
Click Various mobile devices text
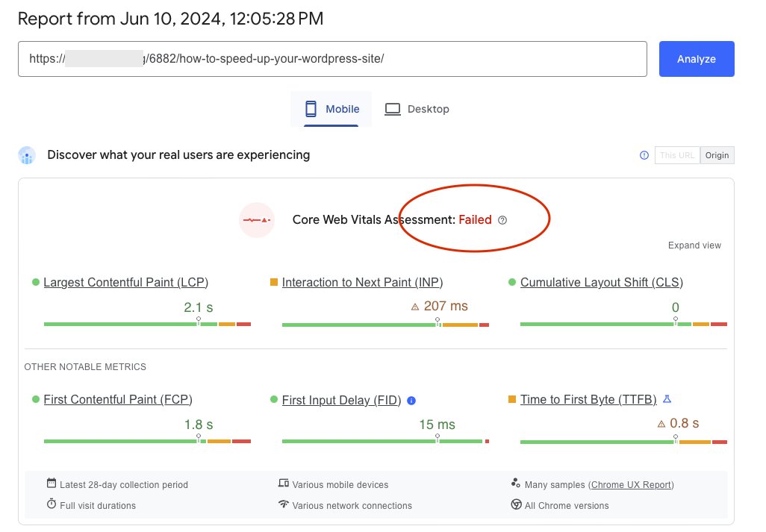(340, 485)
